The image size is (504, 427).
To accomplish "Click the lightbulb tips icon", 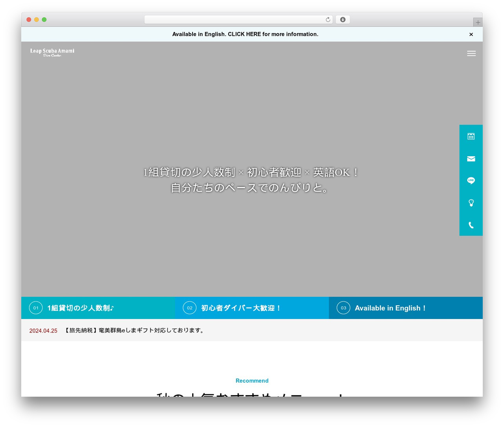I will coord(471,203).
